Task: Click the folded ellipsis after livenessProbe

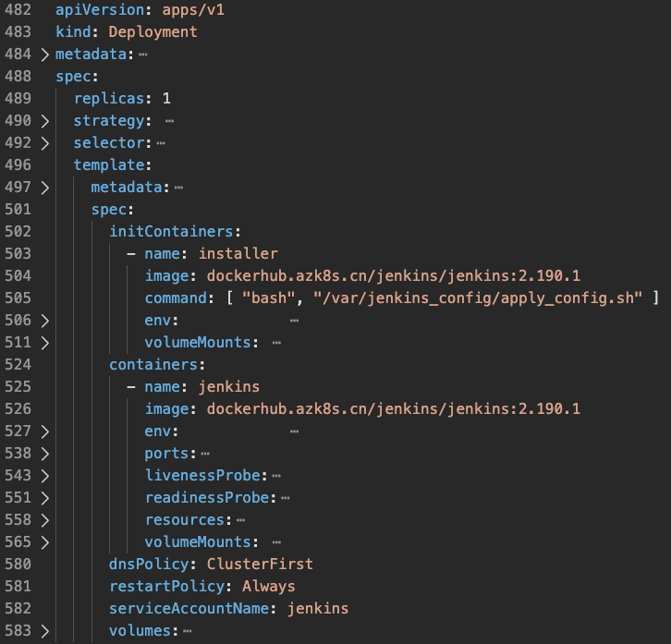Action: tap(275, 476)
